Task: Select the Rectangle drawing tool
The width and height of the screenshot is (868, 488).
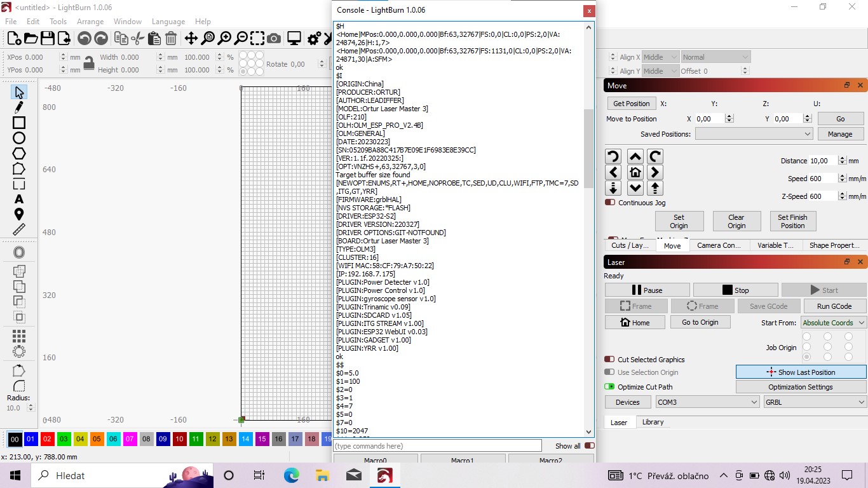Action: pyautogui.click(x=19, y=123)
